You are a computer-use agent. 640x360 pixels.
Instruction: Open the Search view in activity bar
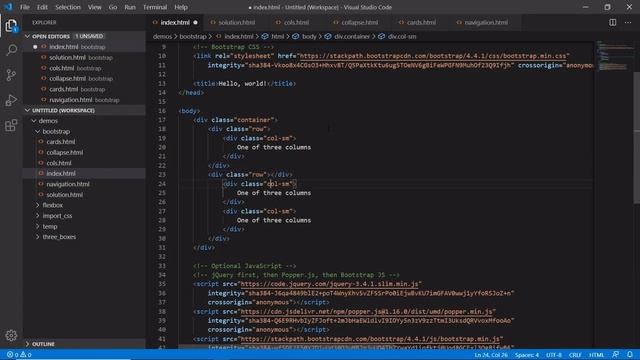point(11,50)
